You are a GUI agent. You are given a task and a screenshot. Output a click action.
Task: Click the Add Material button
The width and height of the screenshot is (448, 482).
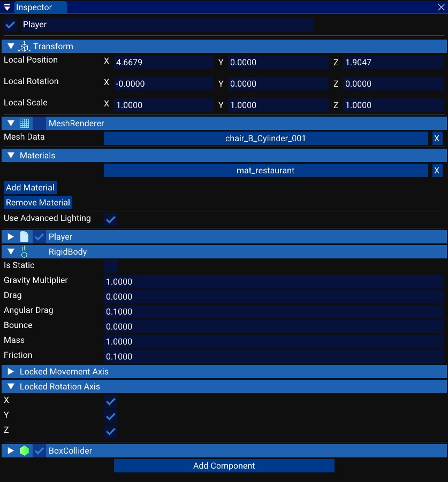coord(30,188)
